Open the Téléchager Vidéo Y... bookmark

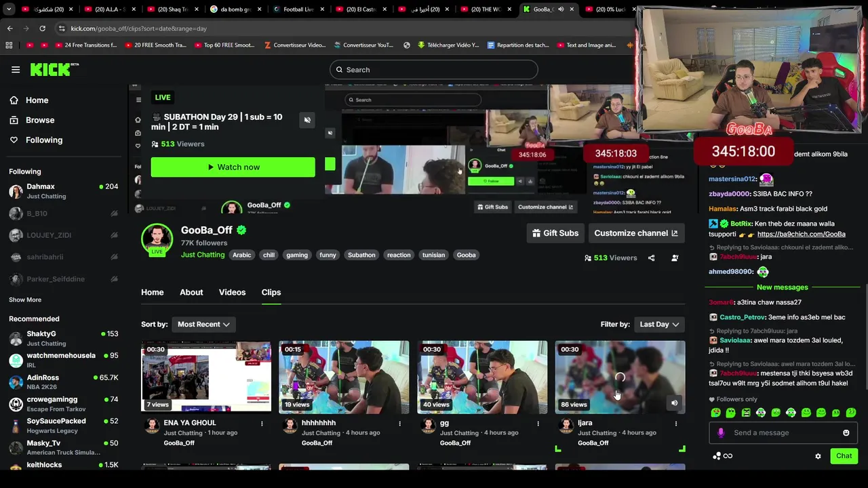pos(448,45)
